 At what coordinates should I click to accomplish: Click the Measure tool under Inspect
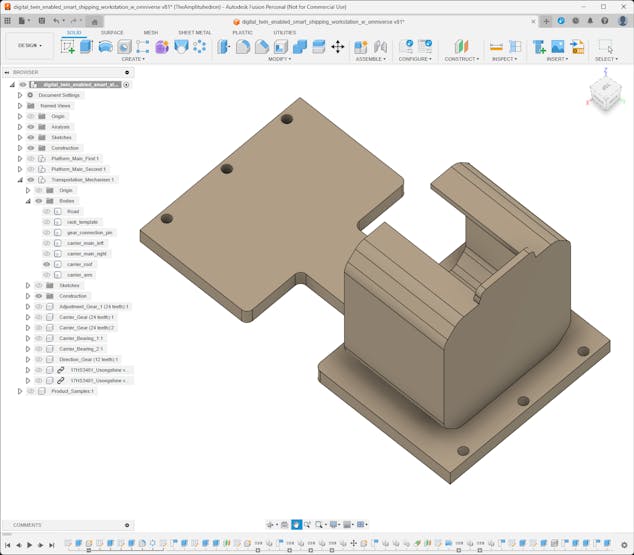[x=496, y=47]
